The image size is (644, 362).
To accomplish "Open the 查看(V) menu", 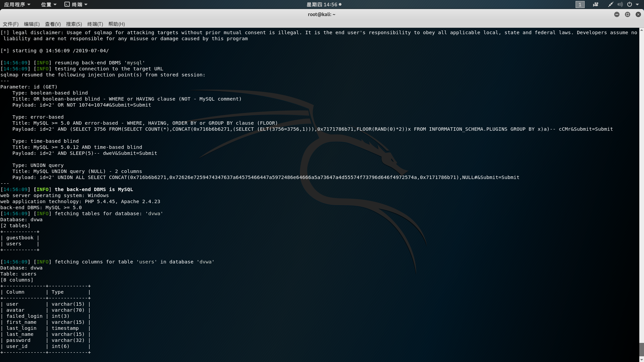I will (x=52, y=24).
